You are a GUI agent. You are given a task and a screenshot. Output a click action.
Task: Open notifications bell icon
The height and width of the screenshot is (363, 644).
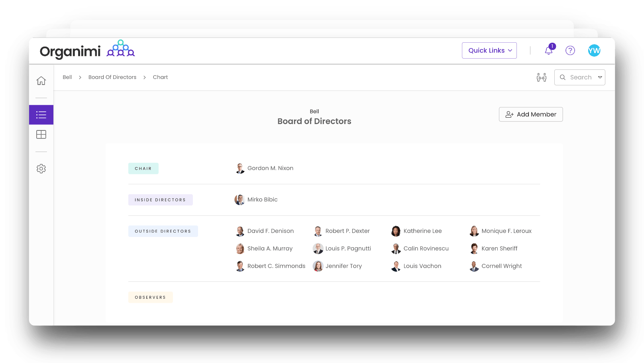(549, 50)
